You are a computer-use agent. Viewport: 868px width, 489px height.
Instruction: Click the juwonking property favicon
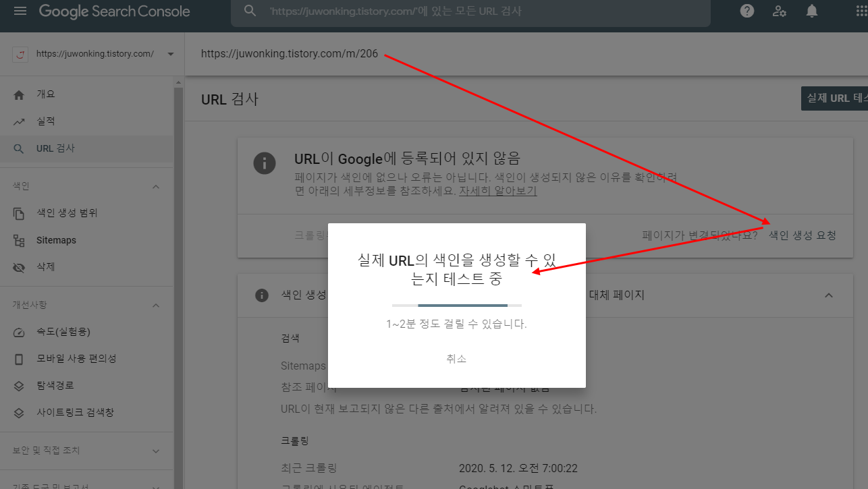(x=20, y=54)
